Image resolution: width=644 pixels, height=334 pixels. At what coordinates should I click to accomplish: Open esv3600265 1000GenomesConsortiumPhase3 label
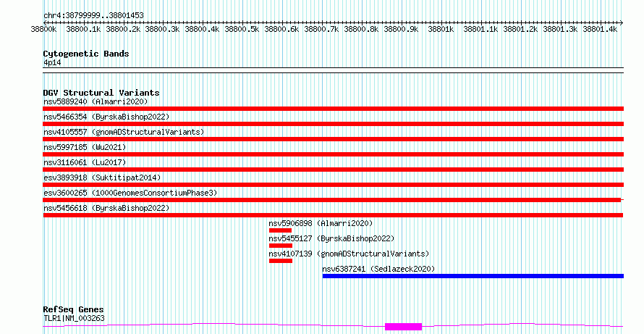point(130,193)
